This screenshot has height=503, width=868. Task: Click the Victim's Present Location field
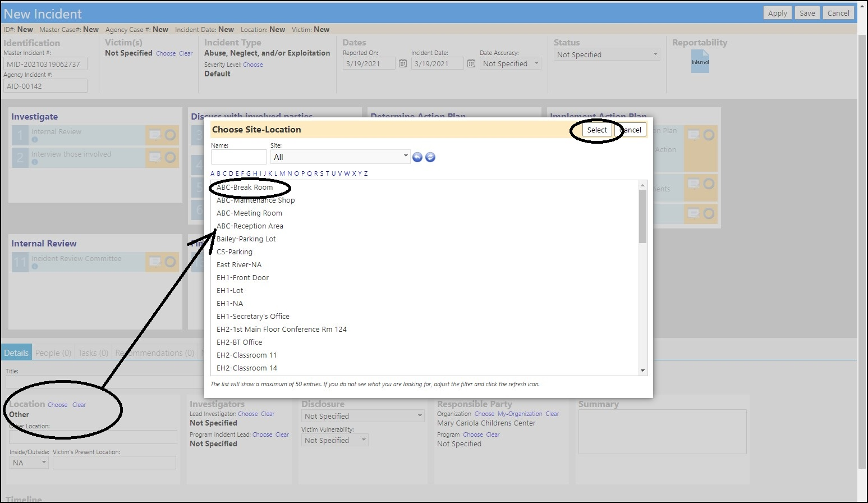point(114,463)
